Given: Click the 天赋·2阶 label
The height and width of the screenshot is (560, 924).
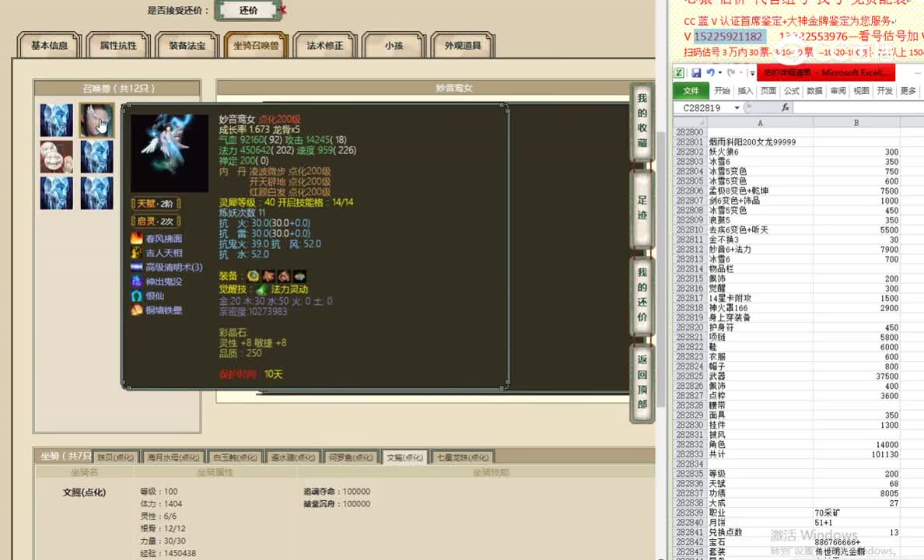Looking at the screenshot, I should [x=156, y=203].
